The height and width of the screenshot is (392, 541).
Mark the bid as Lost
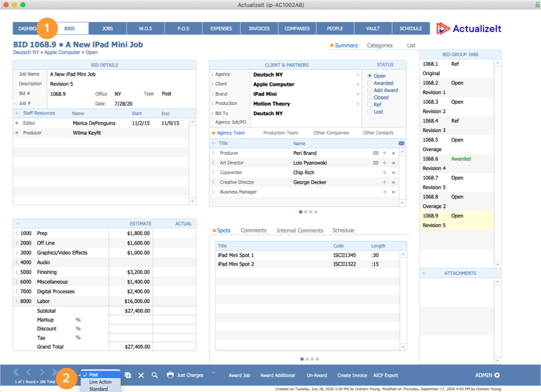pyautogui.click(x=369, y=112)
